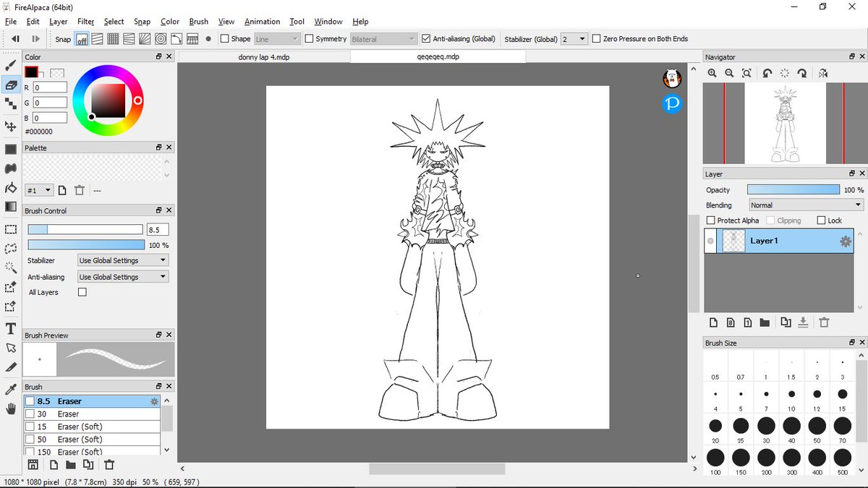
Task: Switch to the donny lap 4.mdp tab
Action: (264, 56)
